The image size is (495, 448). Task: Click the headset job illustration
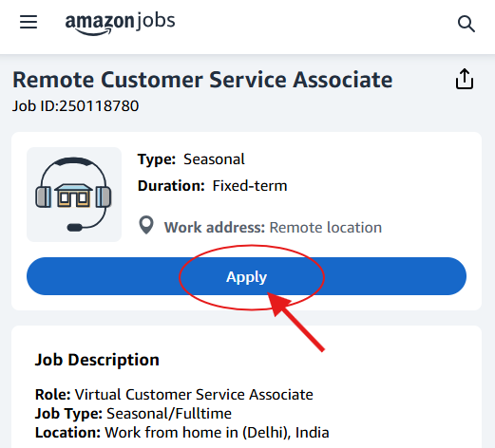pyautogui.click(x=74, y=195)
